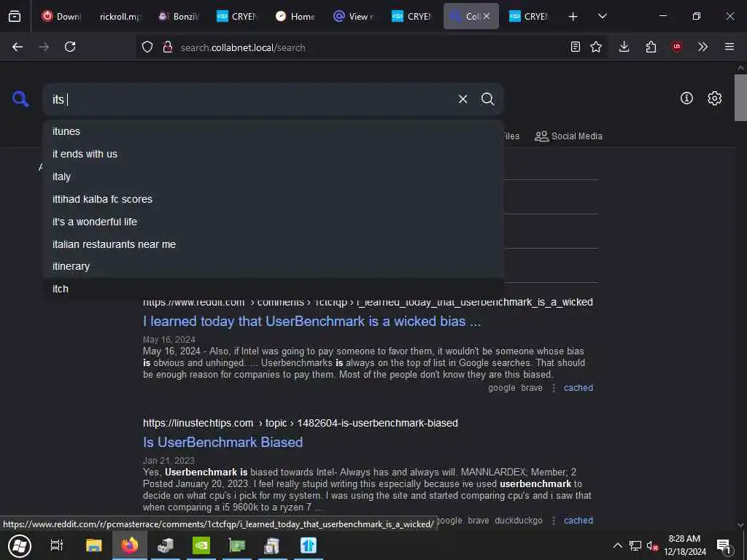Choose itunes suggestion
747x560 pixels.
click(273, 131)
